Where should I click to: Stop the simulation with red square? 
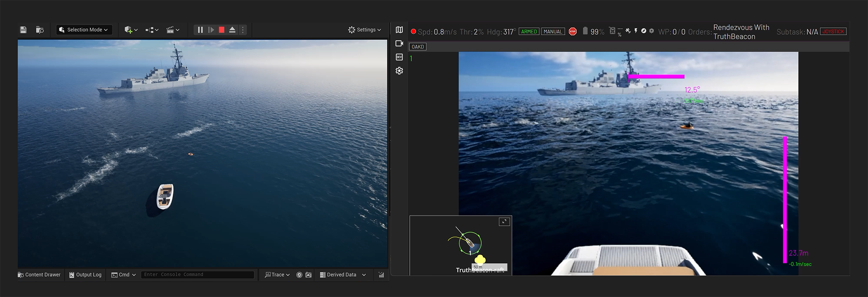pyautogui.click(x=222, y=30)
